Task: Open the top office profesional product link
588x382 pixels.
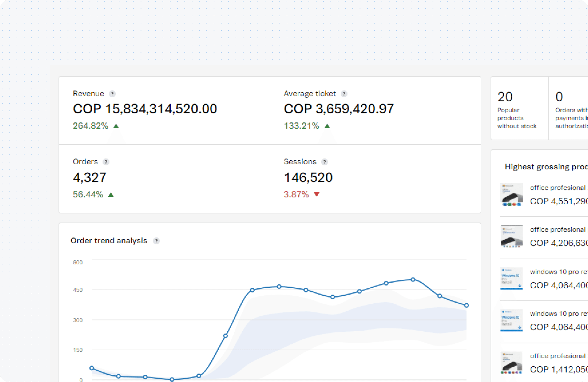Action: pos(559,188)
